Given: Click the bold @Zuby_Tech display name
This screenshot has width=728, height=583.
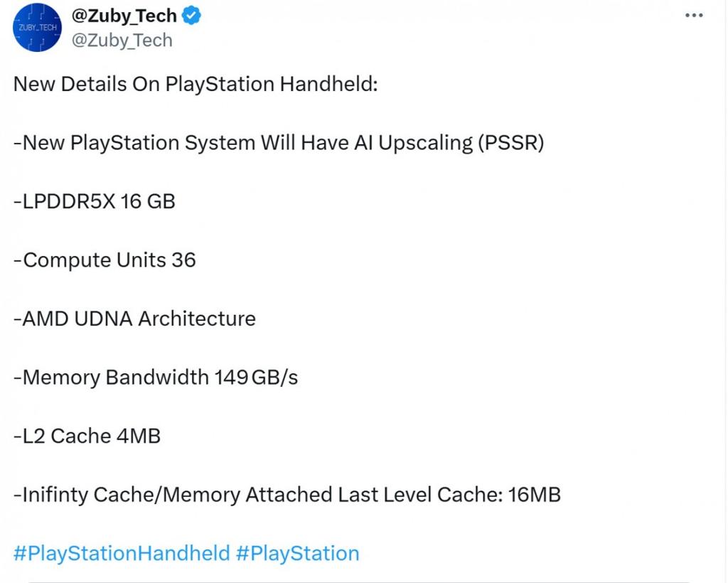Looking at the screenshot, I should 124,17.
